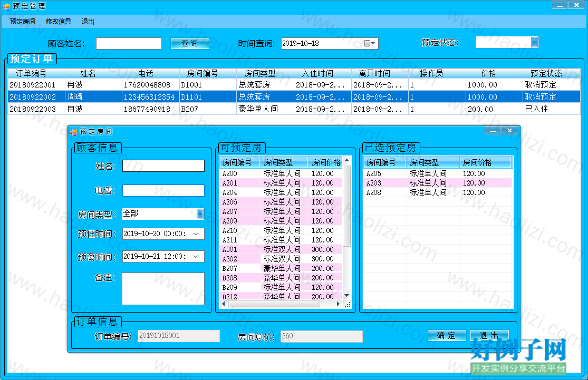Viewport: 588px width, 380px height.
Task: Select room B208 in available rooms
Action: pyautogui.click(x=281, y=278)
